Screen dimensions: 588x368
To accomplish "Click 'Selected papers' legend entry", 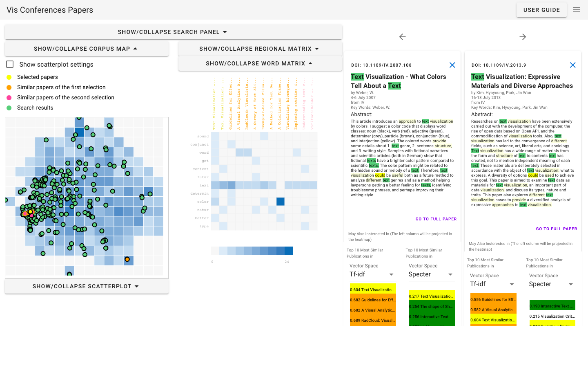I will pos(38,77).
